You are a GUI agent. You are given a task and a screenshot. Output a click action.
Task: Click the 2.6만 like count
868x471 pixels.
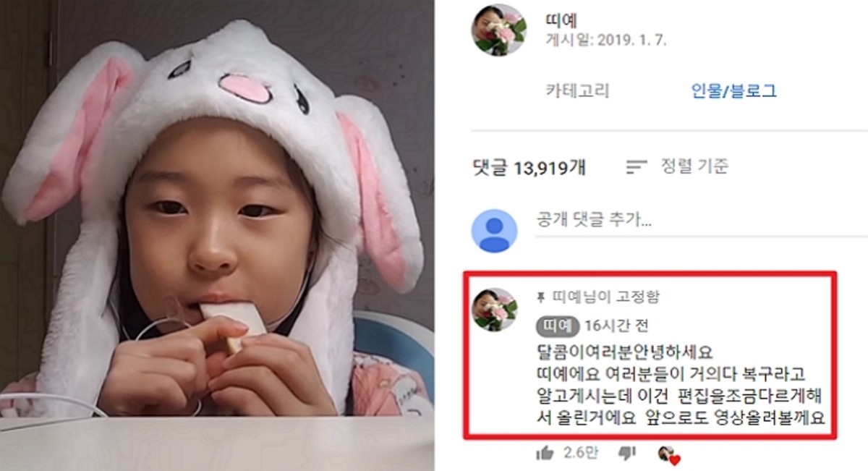coord(576,454)
